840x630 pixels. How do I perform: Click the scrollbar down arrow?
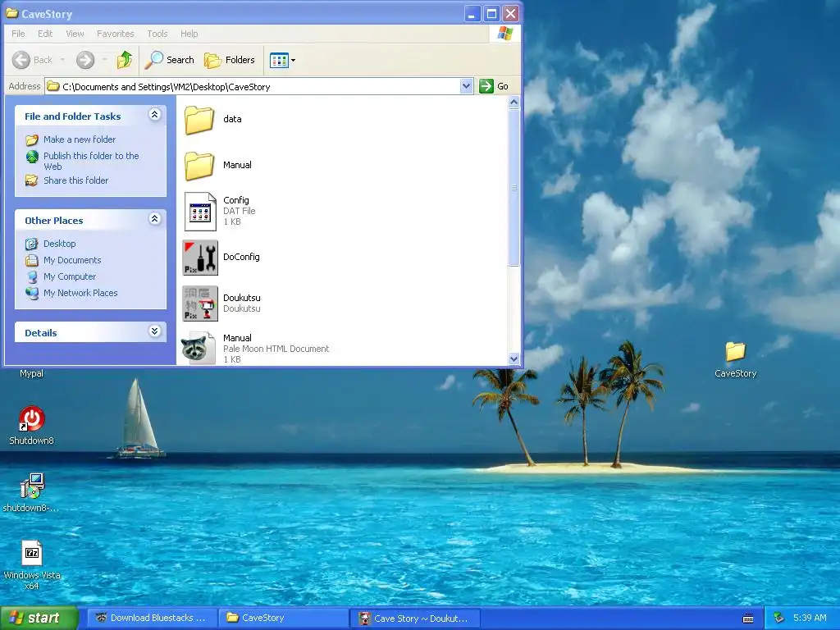coord(514,359)
